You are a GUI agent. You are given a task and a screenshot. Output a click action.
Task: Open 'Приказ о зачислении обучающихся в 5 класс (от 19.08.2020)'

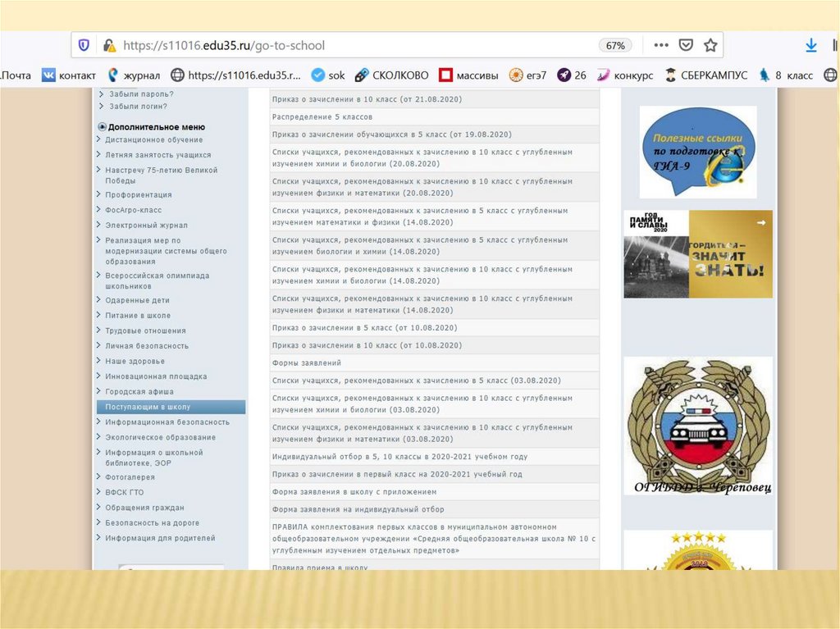tap(391, 134)
